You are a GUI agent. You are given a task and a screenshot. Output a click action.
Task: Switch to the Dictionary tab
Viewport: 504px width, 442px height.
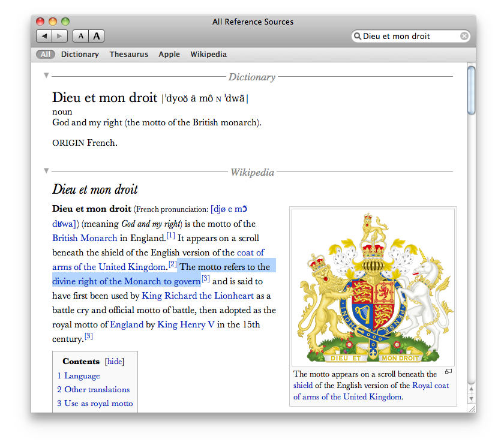80,55
